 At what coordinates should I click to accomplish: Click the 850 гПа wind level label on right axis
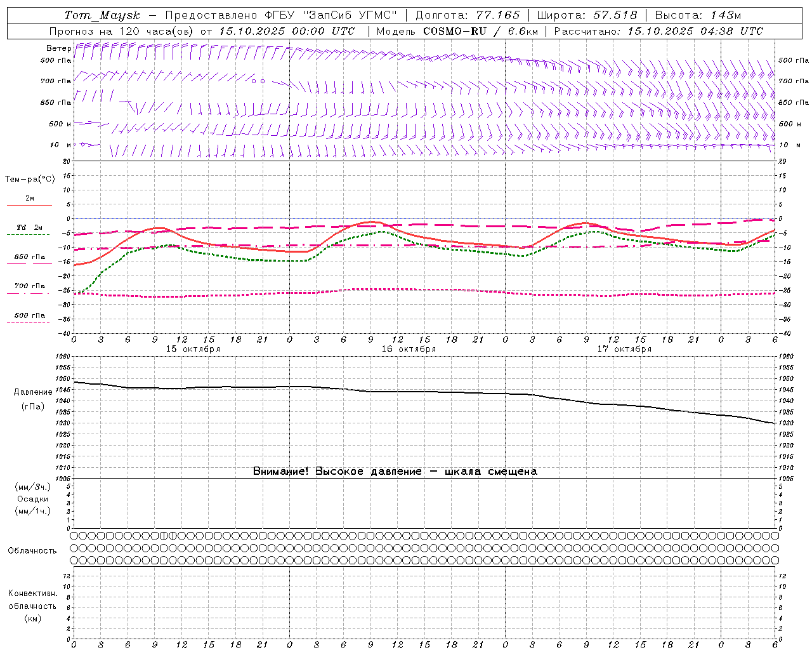(x=794, y=102)
